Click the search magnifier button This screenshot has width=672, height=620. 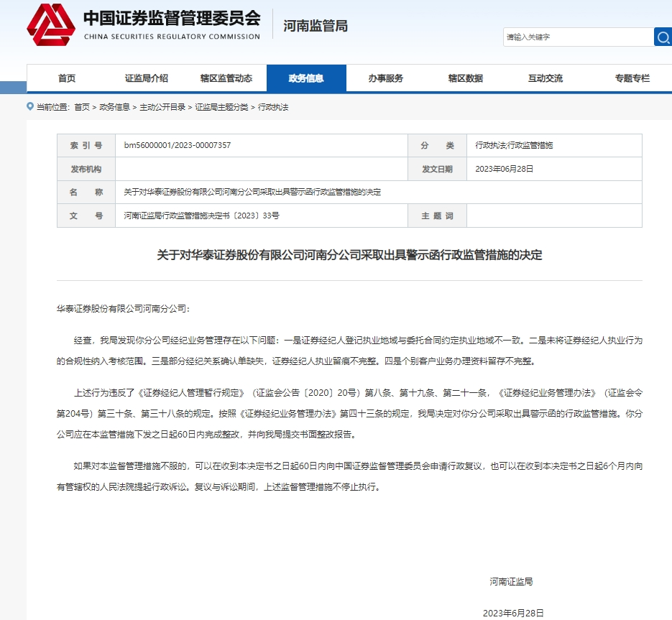[x=663, y=37]
